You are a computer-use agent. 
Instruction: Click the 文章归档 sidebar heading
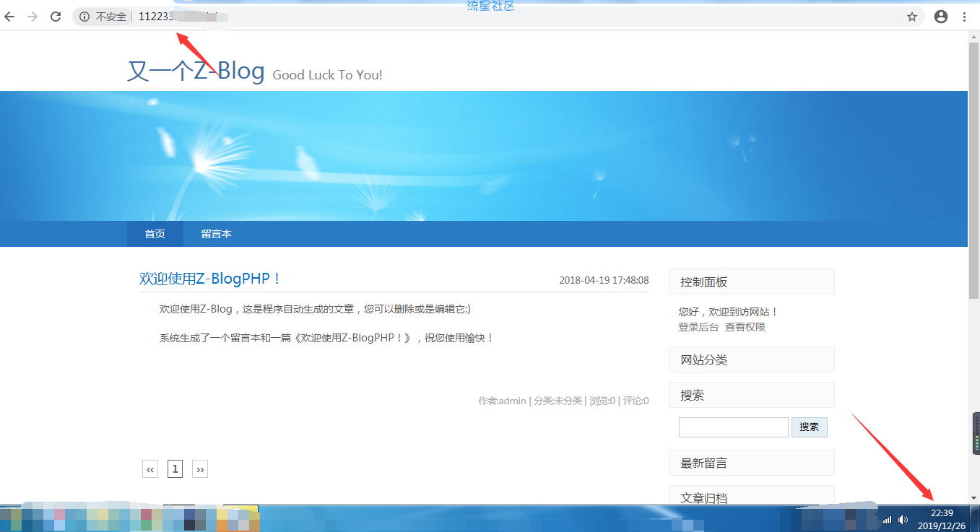click(x=752, y=495)
